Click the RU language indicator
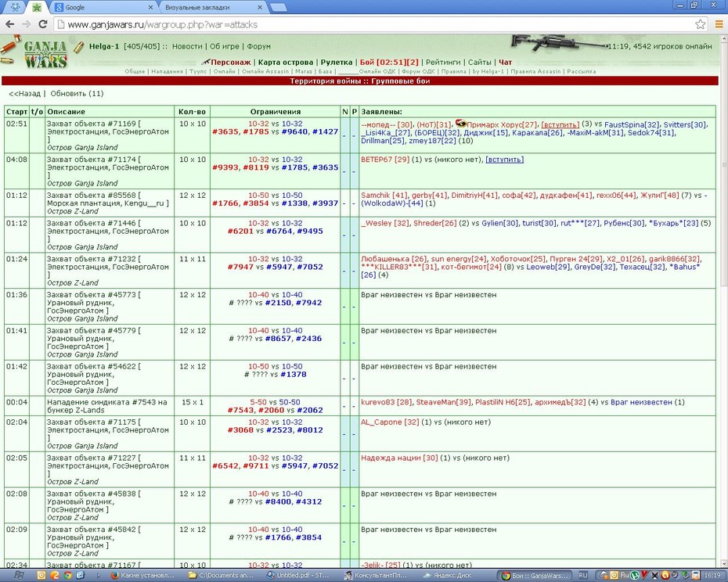This screenshot has width=728, height=582. [583, 576]
